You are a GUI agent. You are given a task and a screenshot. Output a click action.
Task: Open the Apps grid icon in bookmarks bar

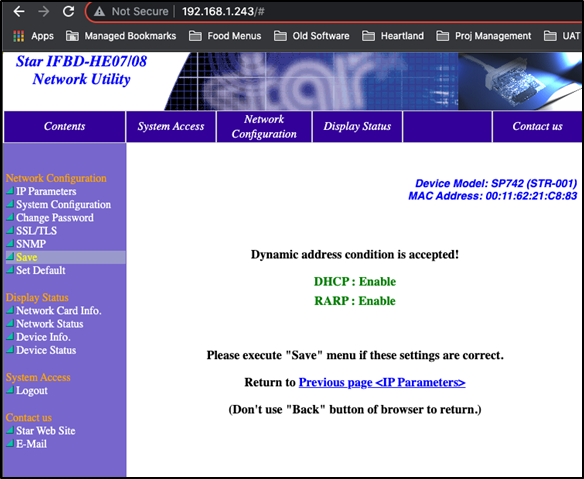coord(18,36)
